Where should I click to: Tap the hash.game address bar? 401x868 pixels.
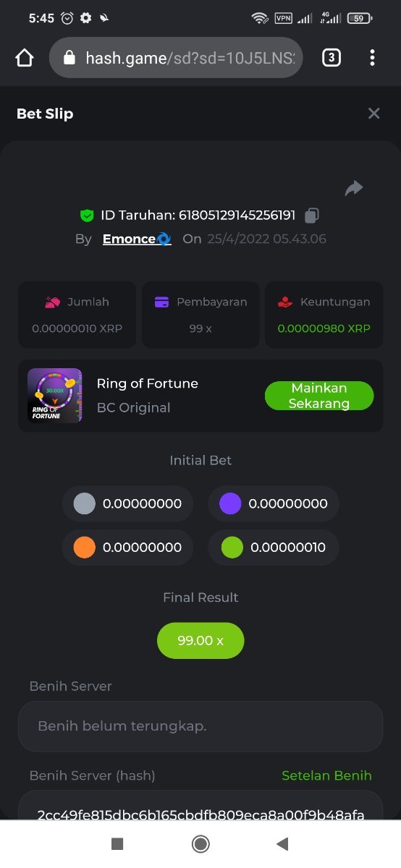point(176,58)
